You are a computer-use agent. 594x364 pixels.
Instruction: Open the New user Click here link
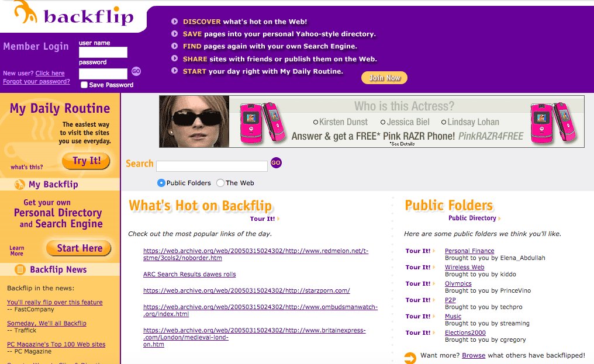pos(50,73)
